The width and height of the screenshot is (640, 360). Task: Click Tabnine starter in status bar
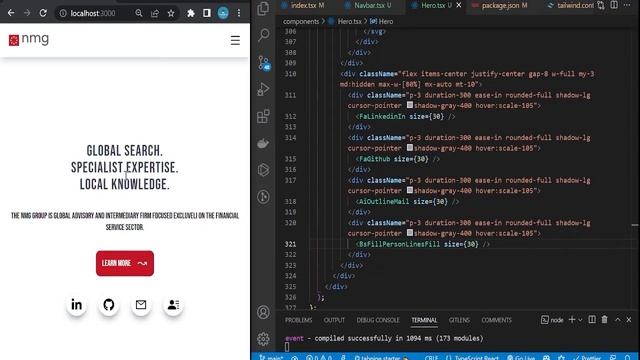382,357
